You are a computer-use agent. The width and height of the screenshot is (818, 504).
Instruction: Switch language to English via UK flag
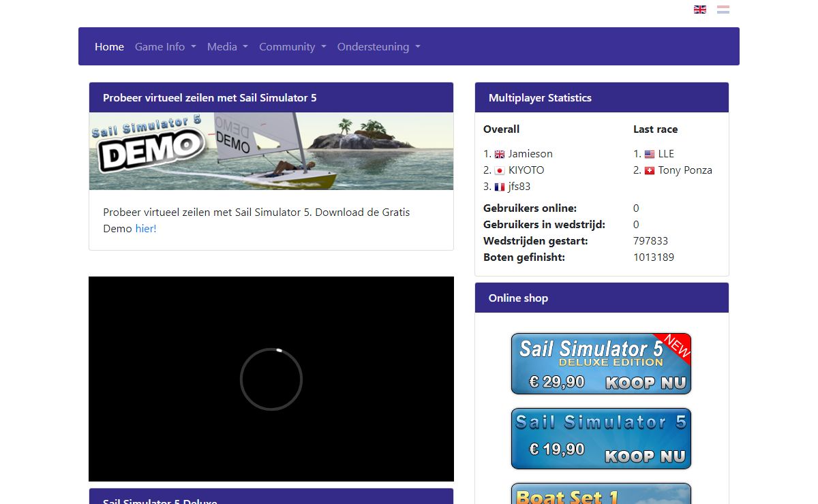point(699,10)
